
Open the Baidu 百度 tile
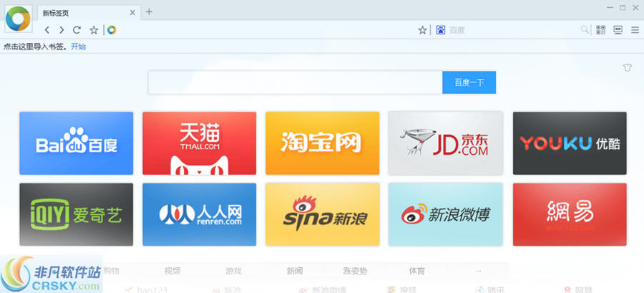77,143
